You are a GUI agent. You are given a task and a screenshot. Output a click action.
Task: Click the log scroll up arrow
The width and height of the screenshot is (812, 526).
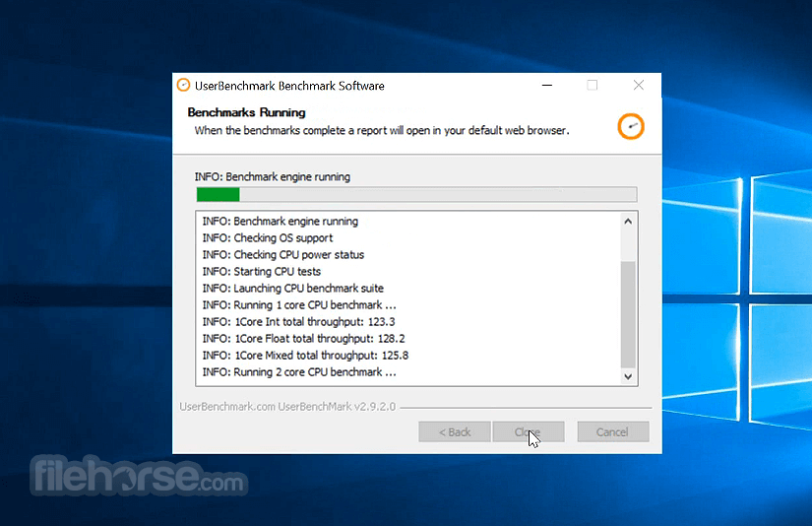pos(628,222)
